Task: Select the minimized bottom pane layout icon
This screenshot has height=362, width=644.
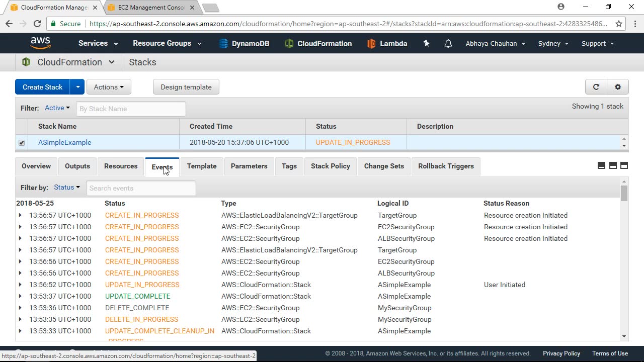Action: (x=601, y=166)
